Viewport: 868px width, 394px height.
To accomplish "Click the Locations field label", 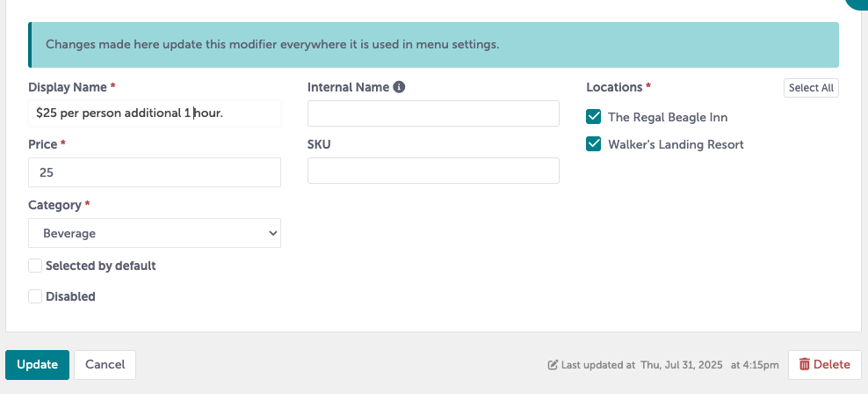I will tap(614, 87).
